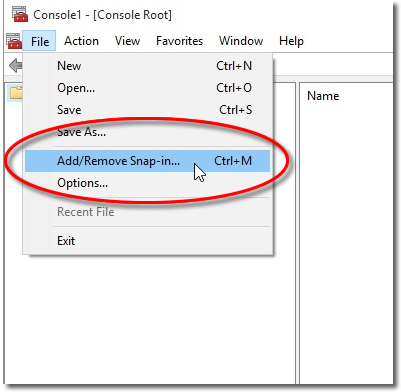
Task: Choose Add/Remove Snap-in... menu item
Action: coord(147,161)
